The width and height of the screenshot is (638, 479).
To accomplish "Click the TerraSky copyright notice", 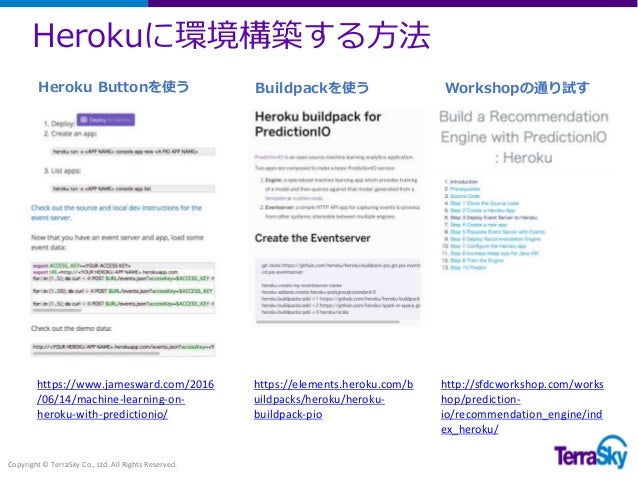I will [x=92, y=464].
